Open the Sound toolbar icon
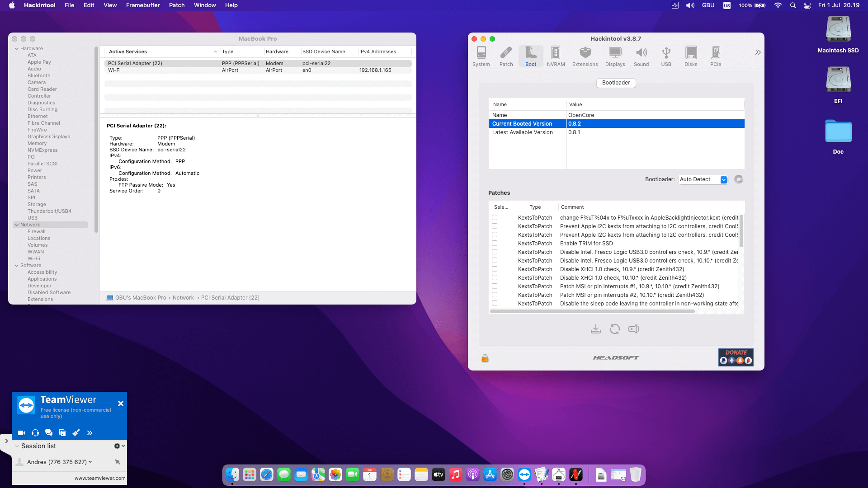 pyautogui.click(x=641, y=56)
